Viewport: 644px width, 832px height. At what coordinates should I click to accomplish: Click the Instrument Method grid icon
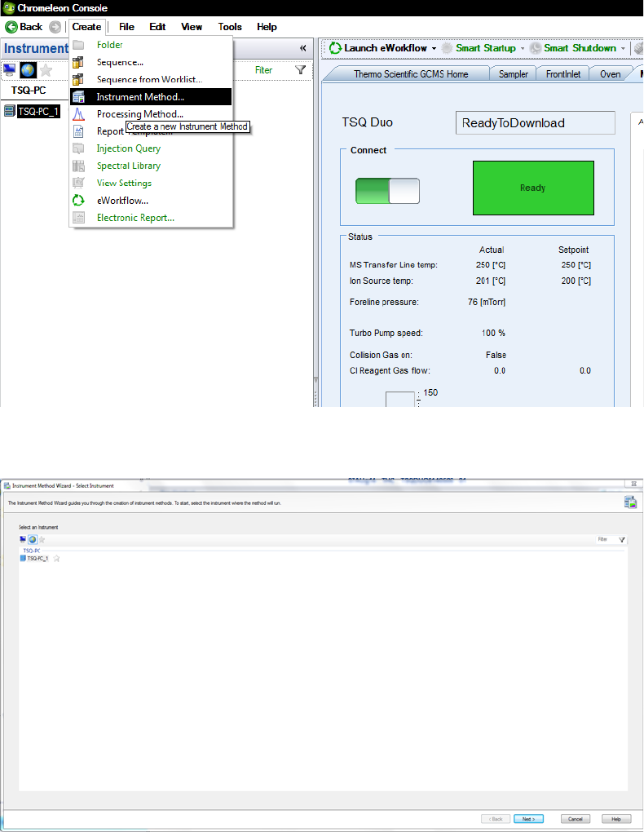click(78, 97)
